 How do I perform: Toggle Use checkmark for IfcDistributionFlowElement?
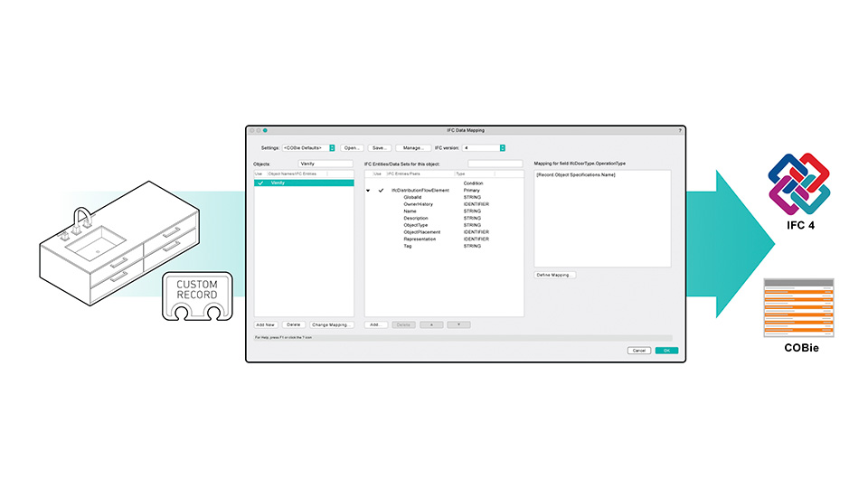(381, 191)
